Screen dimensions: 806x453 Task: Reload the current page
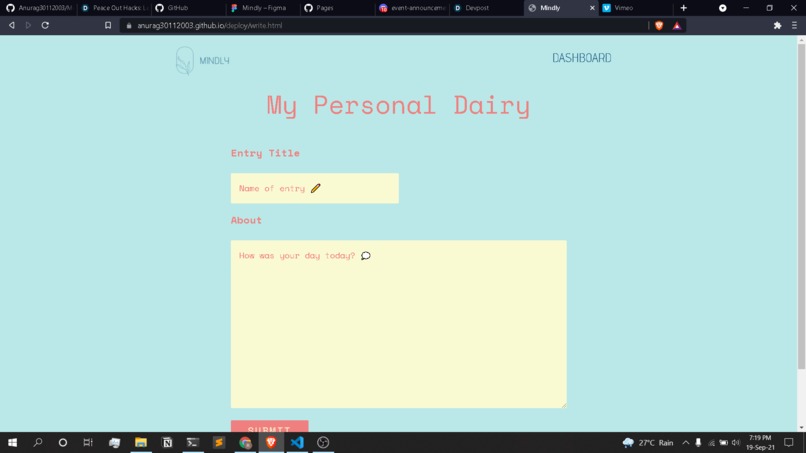pos(45,25)
